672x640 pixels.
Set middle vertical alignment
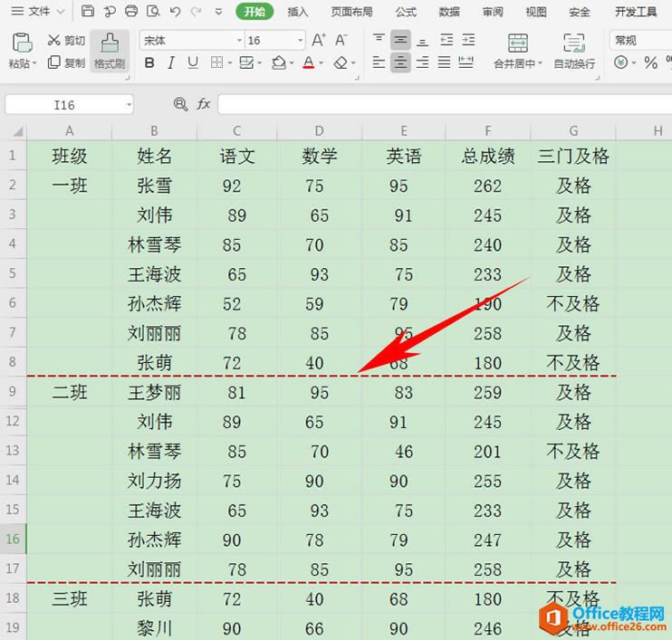tap(400, 40)
